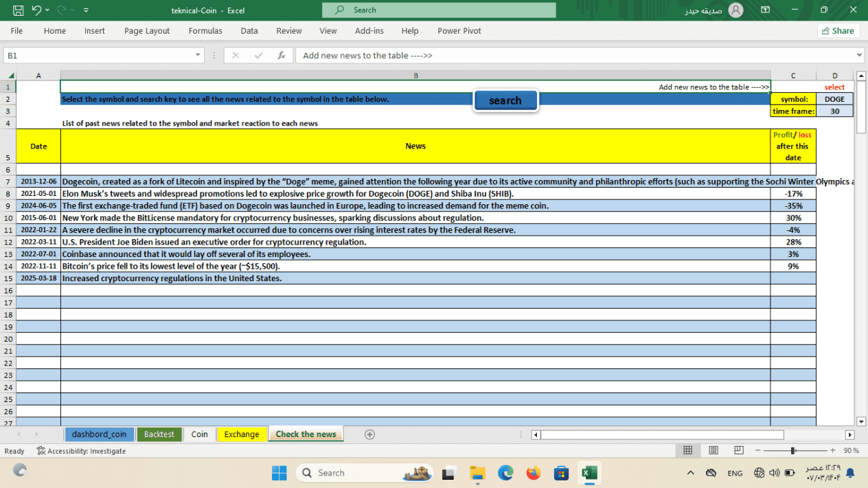Image resolution: width=868 pixels, height=488 pixels.
Task: Expand the Name Box dropdown
Action: [x=198, y=56]
